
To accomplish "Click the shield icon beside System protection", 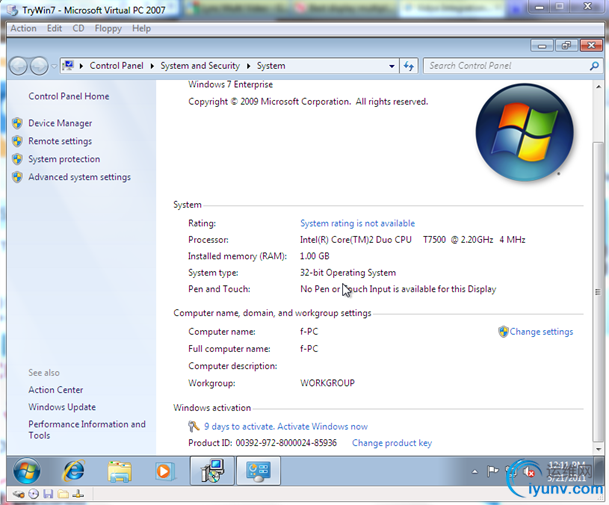I will tap(17, 159).
